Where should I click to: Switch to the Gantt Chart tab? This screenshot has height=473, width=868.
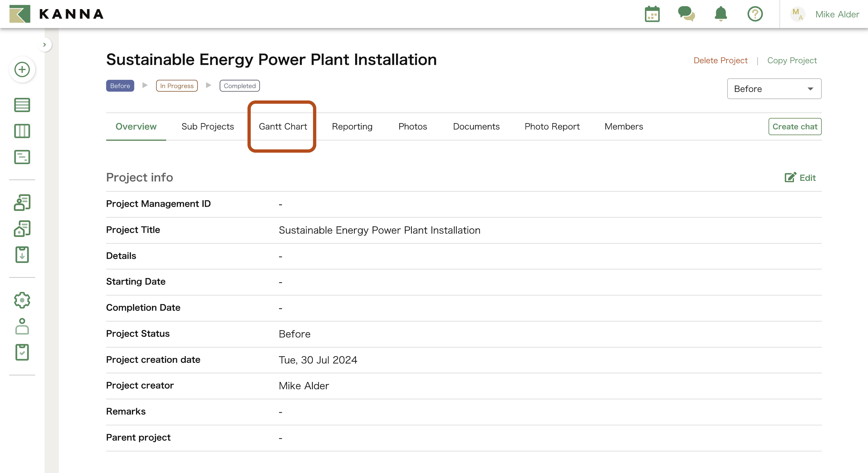click(283, 127)
